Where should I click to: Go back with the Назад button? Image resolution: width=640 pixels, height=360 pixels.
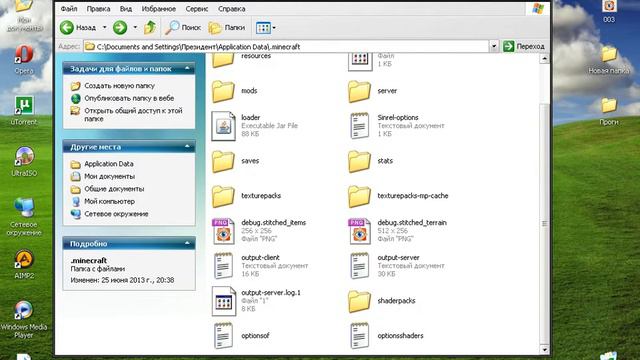tap(78, 27)
